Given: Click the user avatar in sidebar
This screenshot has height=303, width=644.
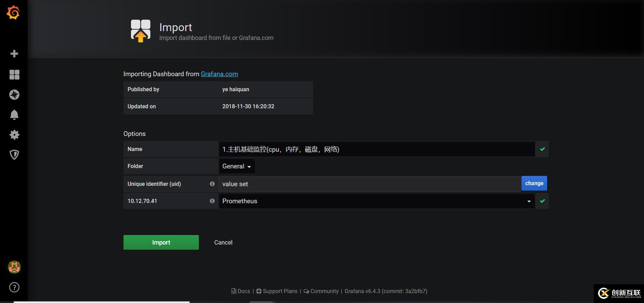Looking at the screenshot, I should click(x=14, y=267).
